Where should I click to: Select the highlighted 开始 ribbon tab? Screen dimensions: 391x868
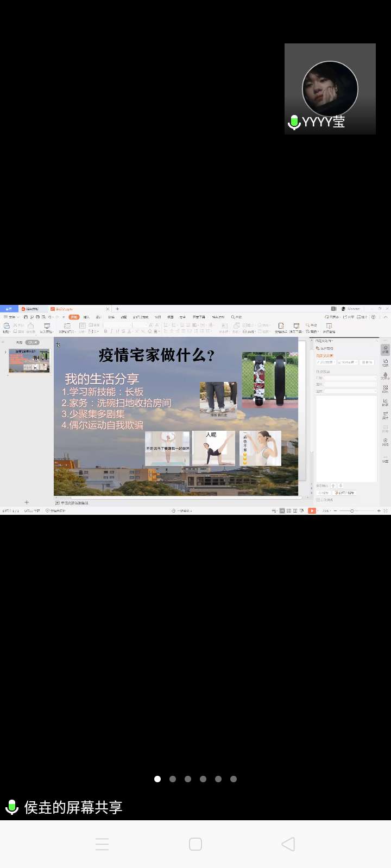[74, 317]
